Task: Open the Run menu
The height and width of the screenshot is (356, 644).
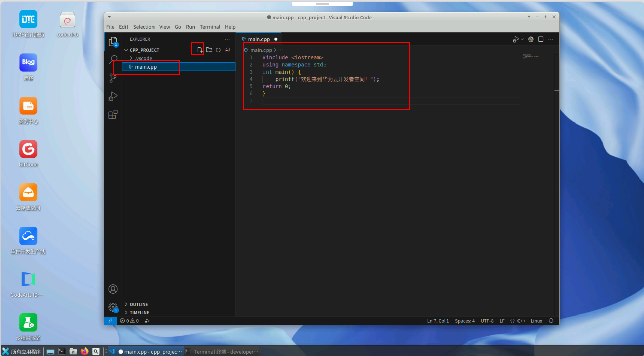Action: 190,27
